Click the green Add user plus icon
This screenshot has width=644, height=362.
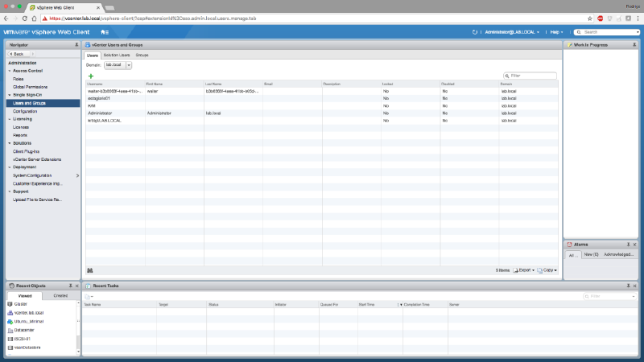click(91, 76)
